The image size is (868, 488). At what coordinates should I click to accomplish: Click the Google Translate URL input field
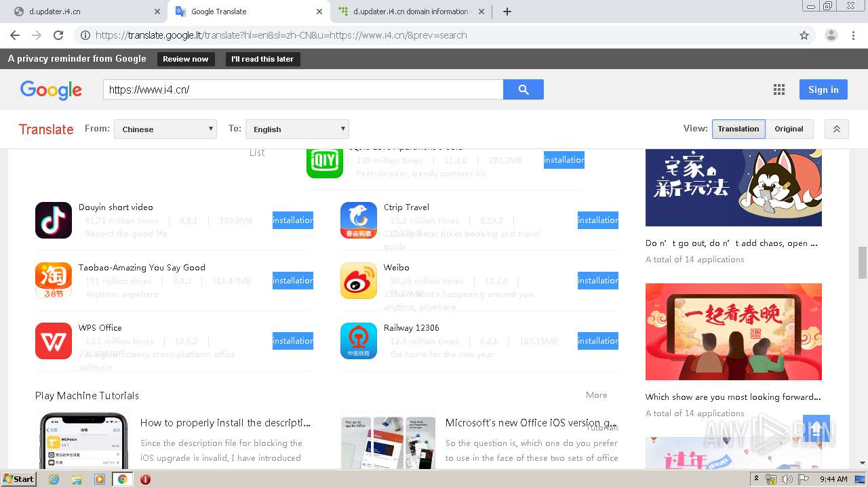(303, 89)
